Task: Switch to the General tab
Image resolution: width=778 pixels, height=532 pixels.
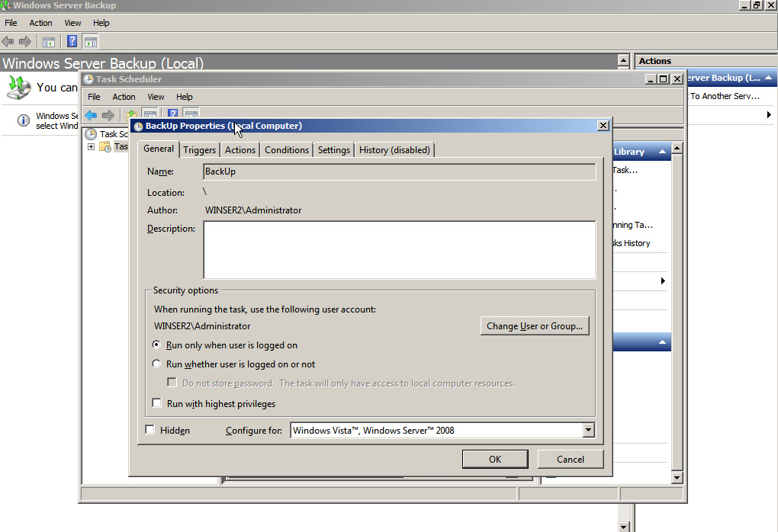Action: click(159, 149)
